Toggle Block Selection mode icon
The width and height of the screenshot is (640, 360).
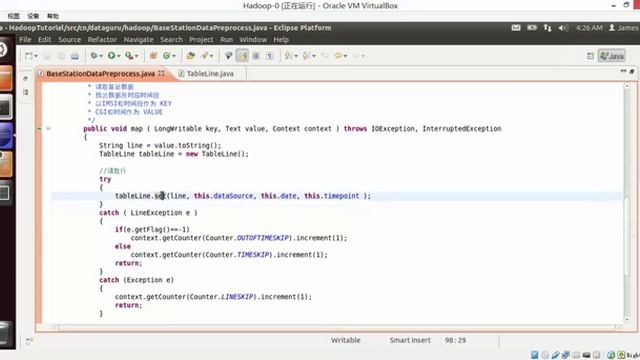click(256, 56)
